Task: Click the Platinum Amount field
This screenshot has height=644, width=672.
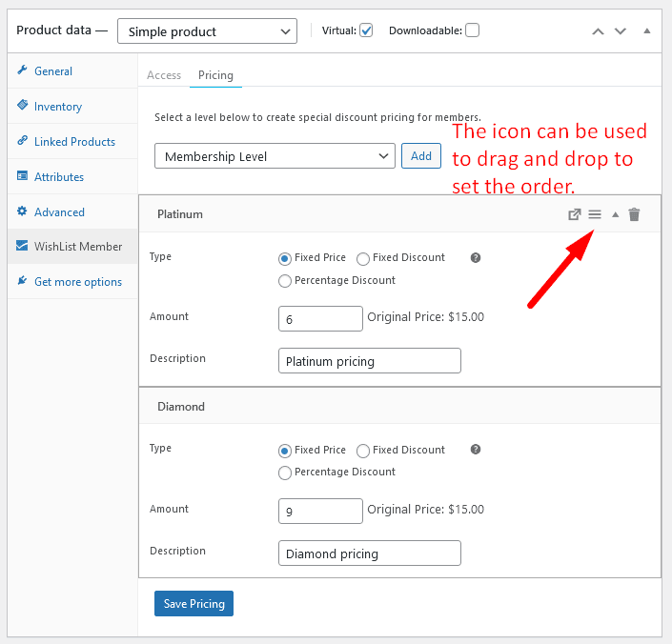Action: pos(320,318)
